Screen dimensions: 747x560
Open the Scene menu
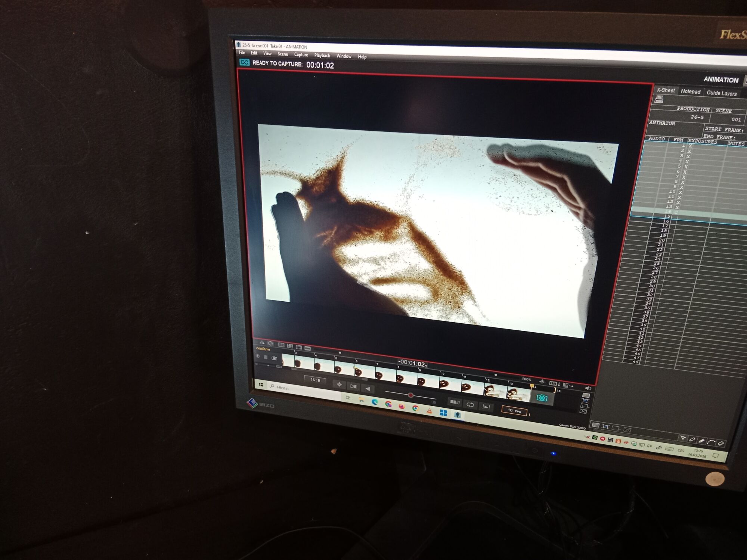click(x=283, y=54)
